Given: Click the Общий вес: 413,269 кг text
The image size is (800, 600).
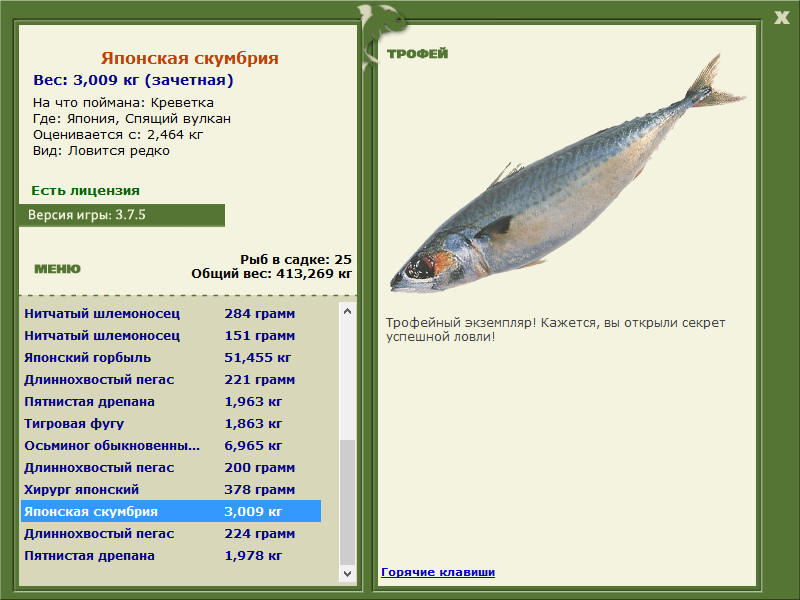Looking at the screenshot, I should pyautogui.click(x=271, y=273).
